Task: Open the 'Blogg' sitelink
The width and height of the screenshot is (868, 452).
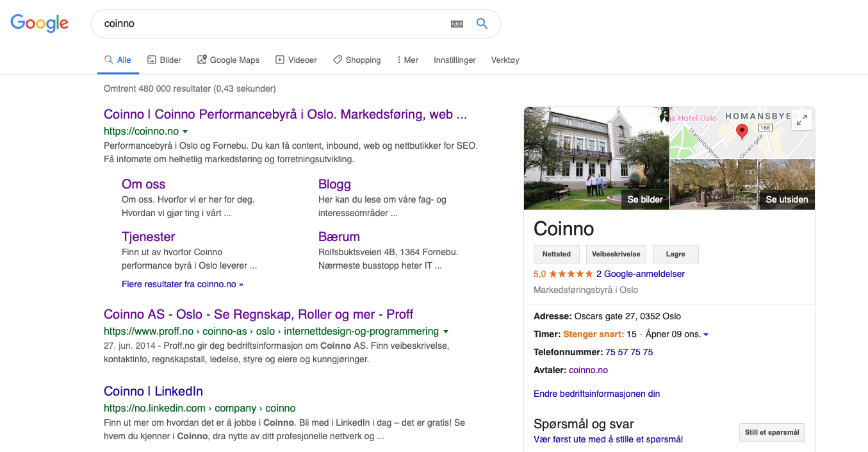Action: (334, 184)
